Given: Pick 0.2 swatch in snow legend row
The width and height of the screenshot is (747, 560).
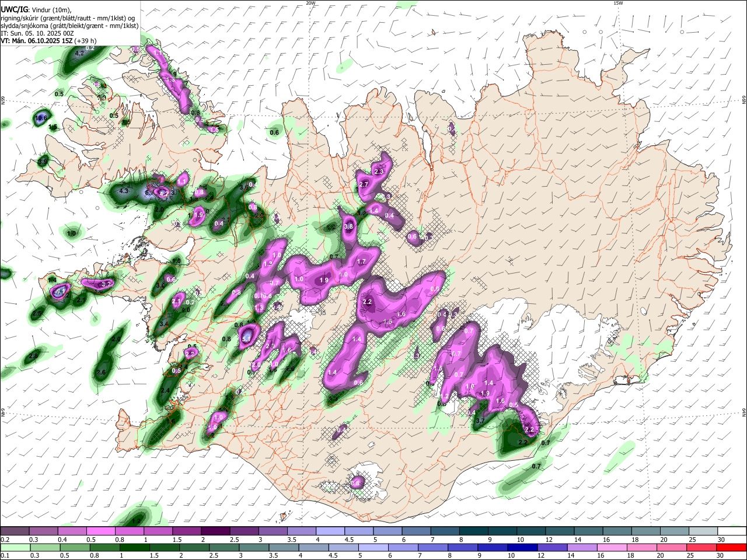Looking at the screenshot, I should point(15,531).
